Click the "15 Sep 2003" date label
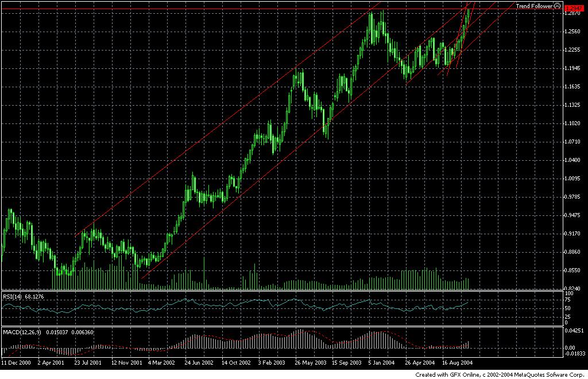This screenshot has height=379, width=588. pyautogui.click(x=346, y=363)
